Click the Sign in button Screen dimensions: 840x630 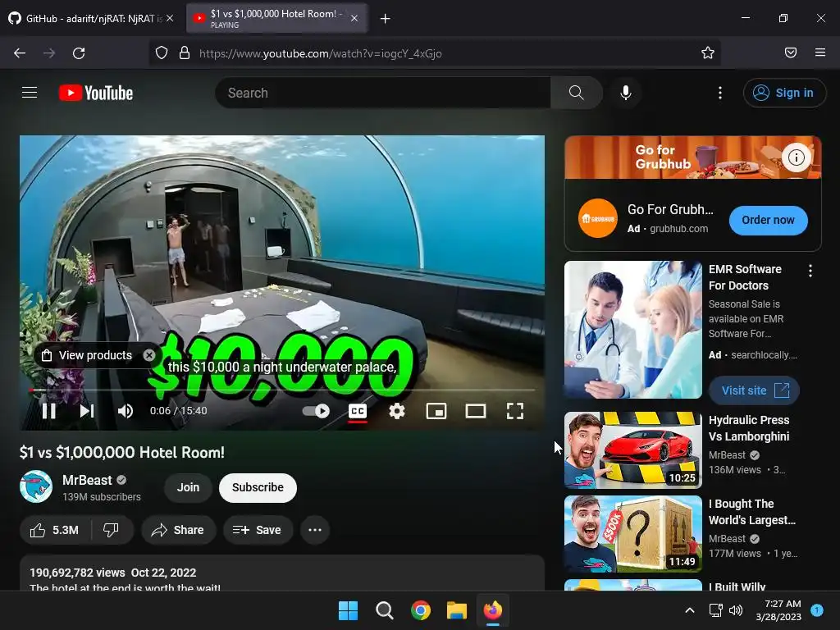click(784, 93)
